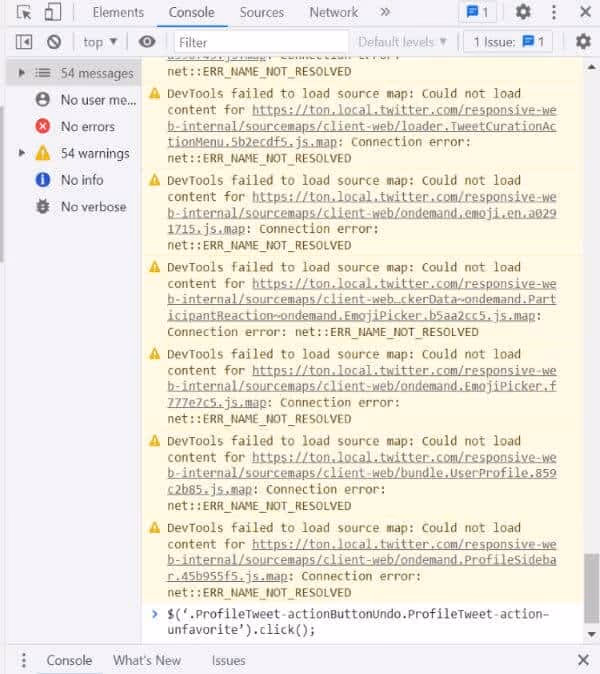Open the ondemand.EmojiPicker.f777e7c5 map link
This screenshot has height=674, width=600.
coord(361,386)
